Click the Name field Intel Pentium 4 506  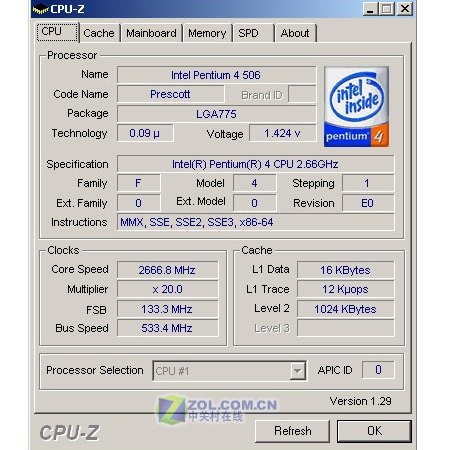click(x=216, y=75)
